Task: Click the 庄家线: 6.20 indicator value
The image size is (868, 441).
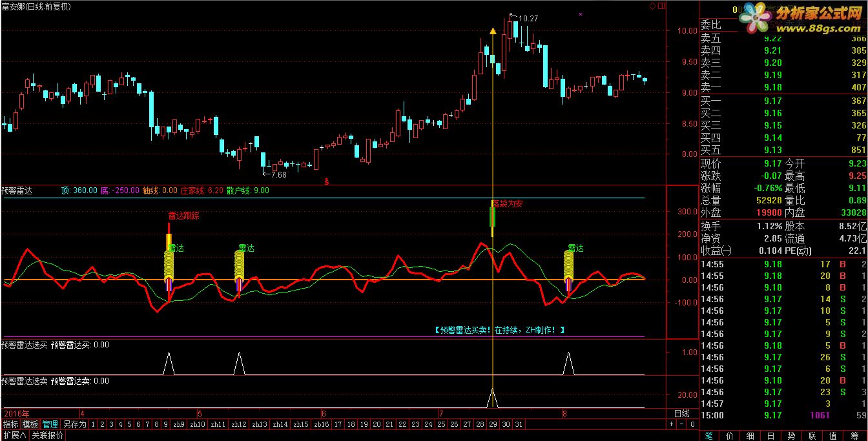Action: [201, 190]
